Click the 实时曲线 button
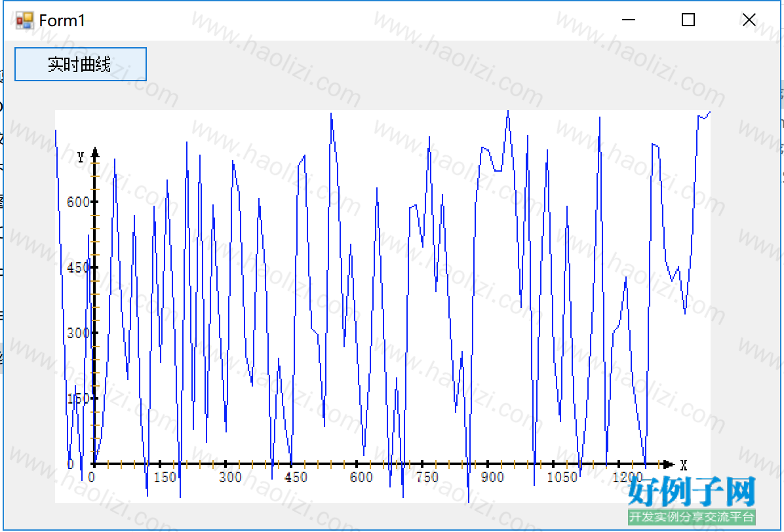 tap(81, 64)
